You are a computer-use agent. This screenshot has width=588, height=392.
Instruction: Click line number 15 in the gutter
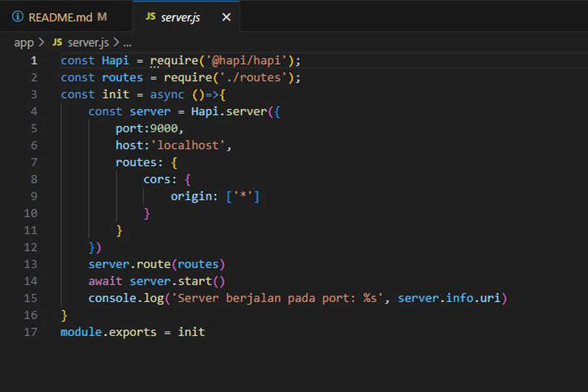(x=30, y=298)
